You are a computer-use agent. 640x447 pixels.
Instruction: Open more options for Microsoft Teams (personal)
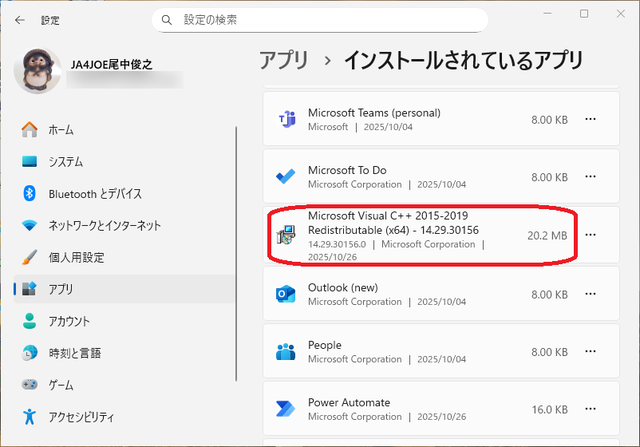click(590, 119)
